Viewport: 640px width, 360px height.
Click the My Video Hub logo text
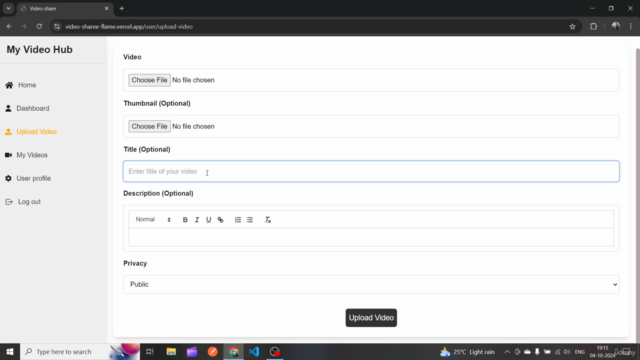click(40, 49)
